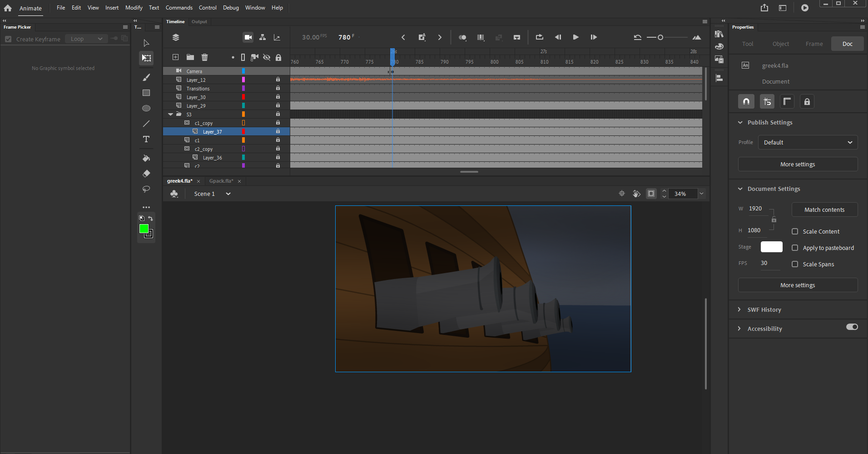Change the Stage color swatch

[x=771, y=247]
